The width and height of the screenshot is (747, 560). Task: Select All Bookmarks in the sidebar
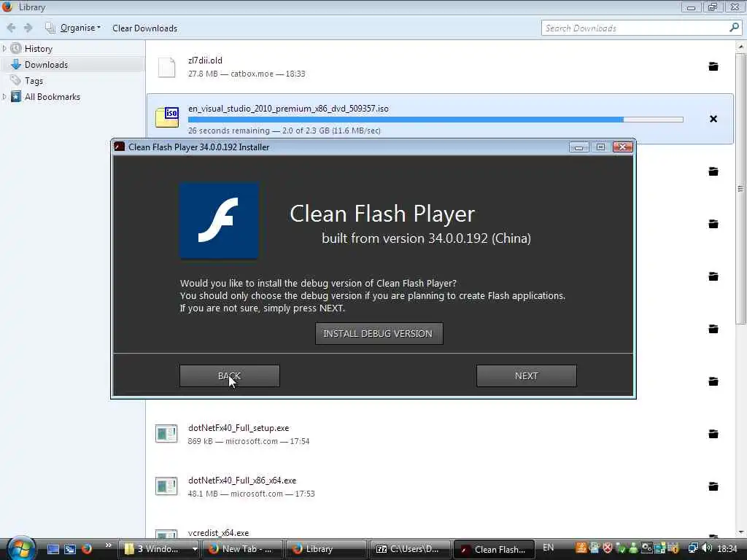[53, 97]
